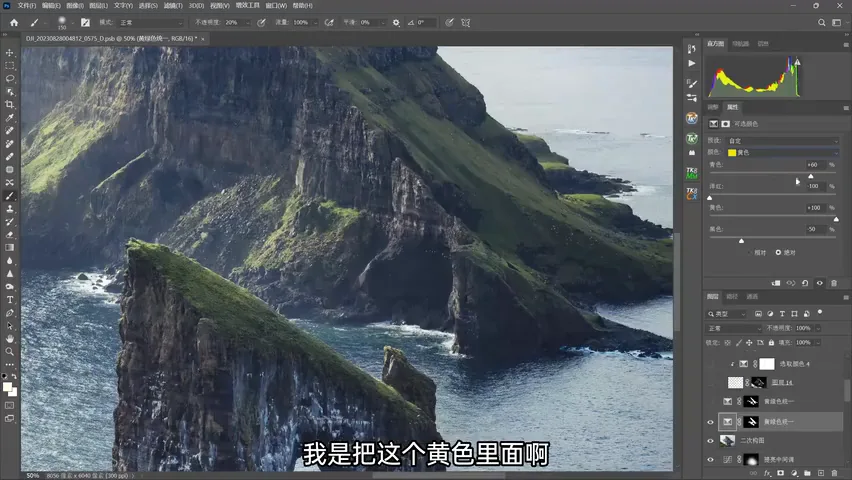Open the brush blend mode dropdown
The height and width of the screenshot is (480, 852).
[151, 22]
